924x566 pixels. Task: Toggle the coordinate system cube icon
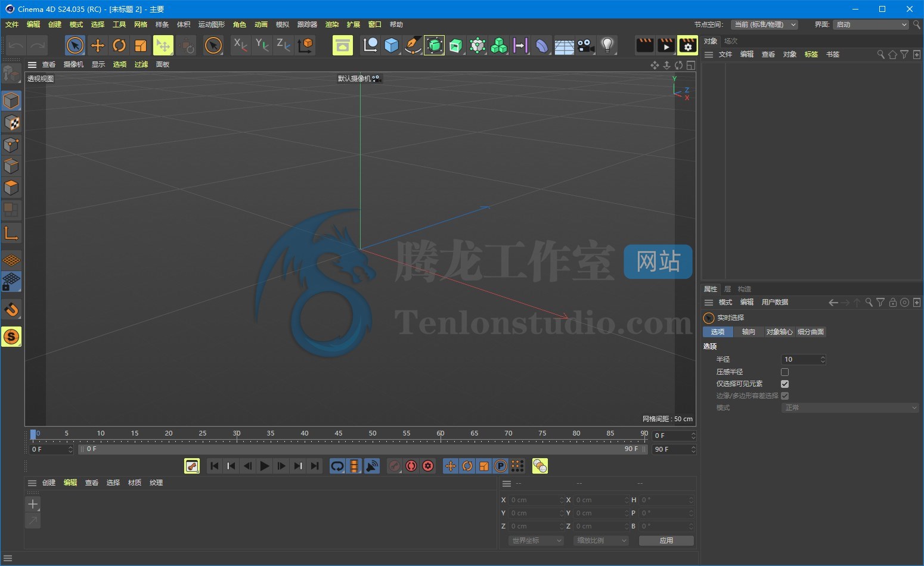tap(305, 45)
